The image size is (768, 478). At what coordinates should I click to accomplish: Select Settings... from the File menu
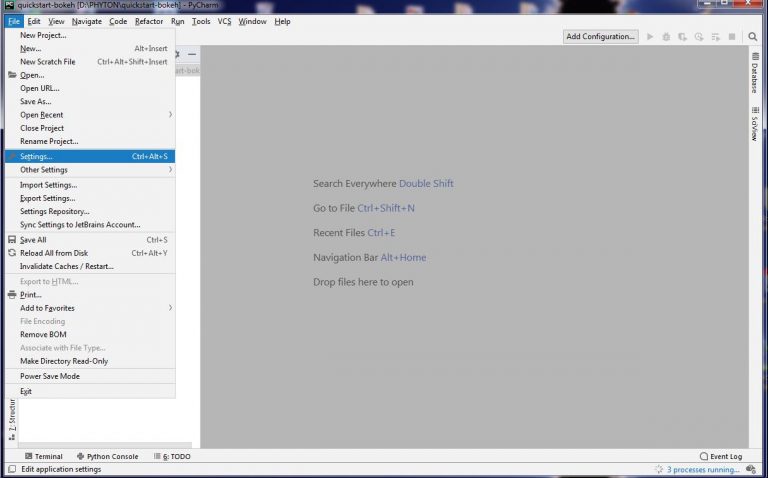[37, 156]
